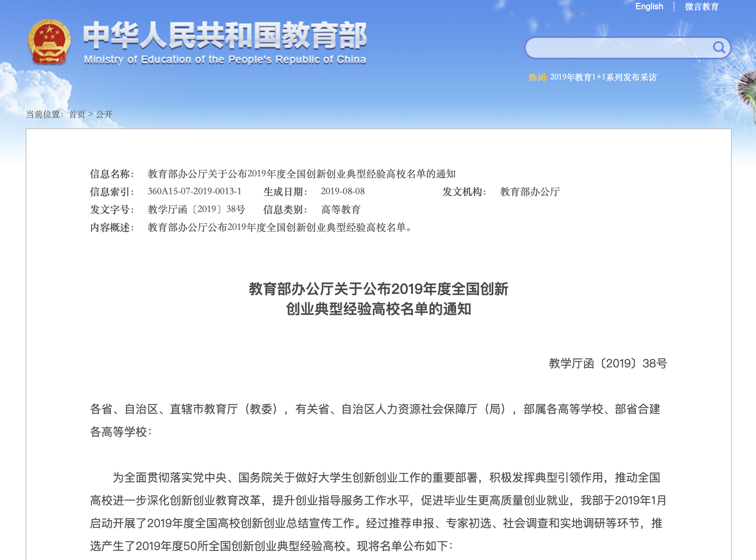Image resolution: width=756 pixels, height=560 pixels.
Task: Click the Ministry of Education national emblem logo
Action: [x=49, y=42]
